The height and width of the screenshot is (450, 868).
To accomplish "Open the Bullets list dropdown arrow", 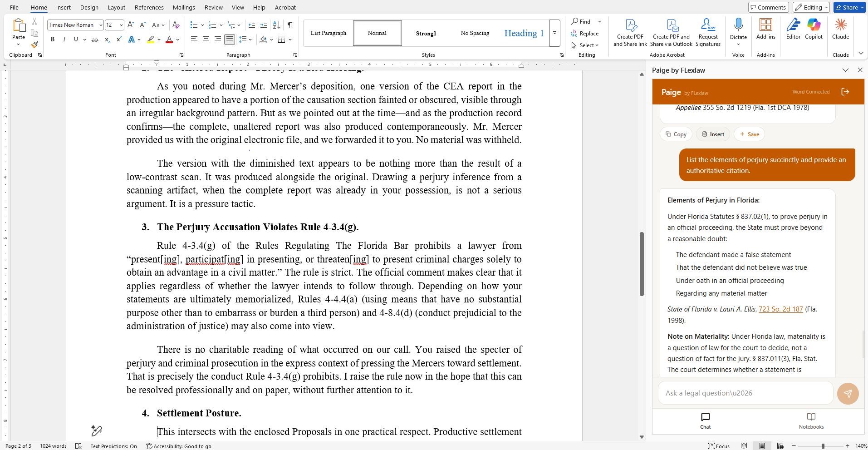I will [x=202, y=25].
